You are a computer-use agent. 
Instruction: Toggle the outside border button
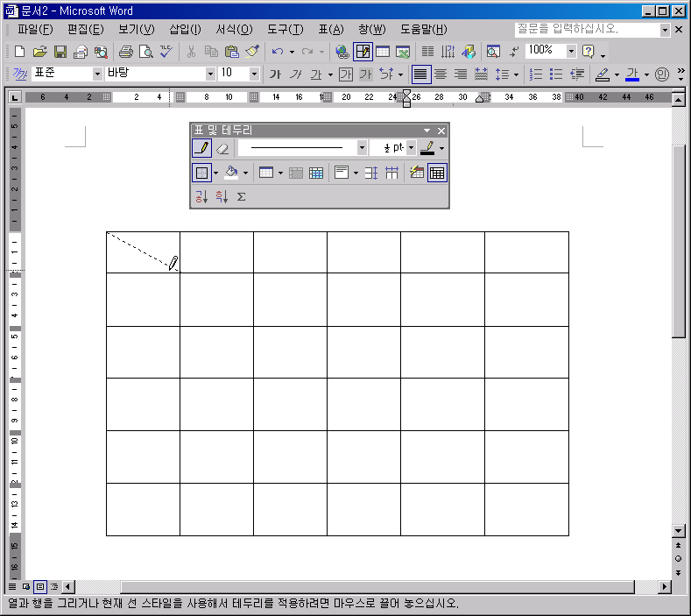point(201,173)
